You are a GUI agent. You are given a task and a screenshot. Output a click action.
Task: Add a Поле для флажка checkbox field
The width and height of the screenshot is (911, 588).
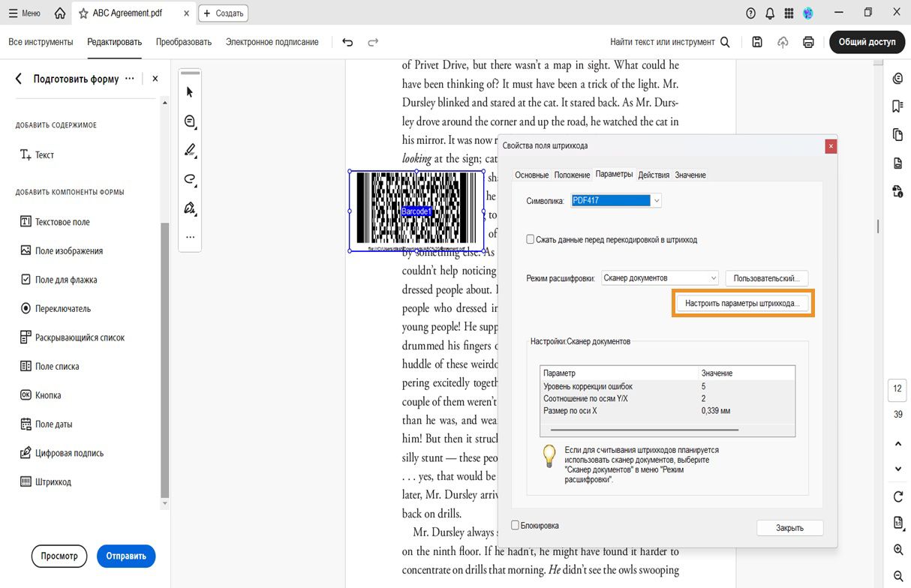tap(59, 280)
